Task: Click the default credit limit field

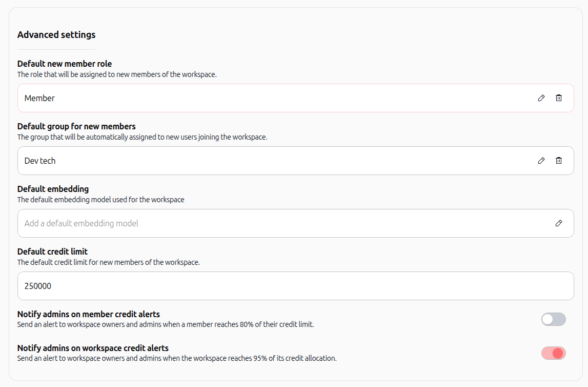Action: [x=295, y=286]
